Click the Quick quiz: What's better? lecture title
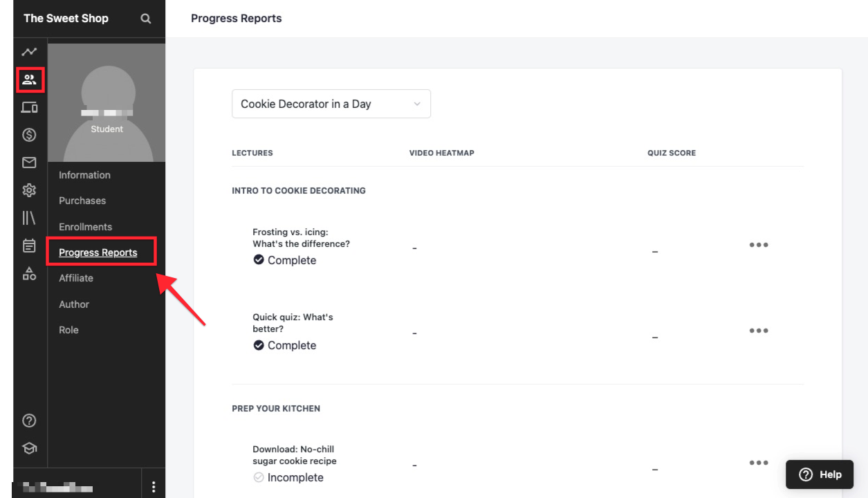Viewport: 868px width, 498px height. click(293, 323)
